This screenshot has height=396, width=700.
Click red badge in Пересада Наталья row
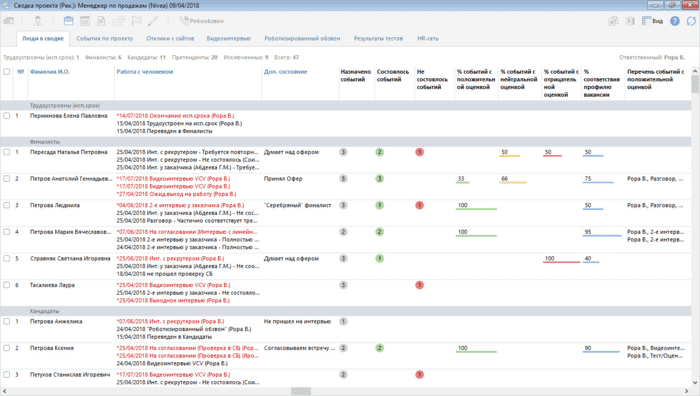pyautogui.click(x=419, y=152)
